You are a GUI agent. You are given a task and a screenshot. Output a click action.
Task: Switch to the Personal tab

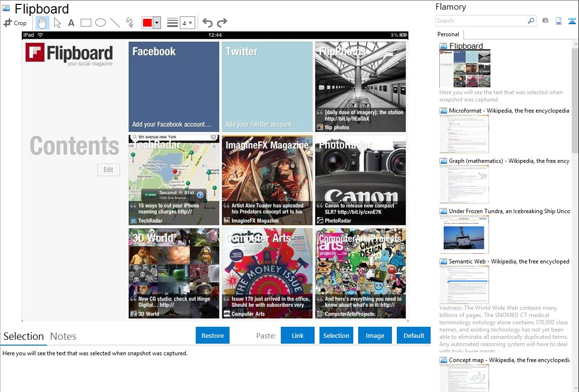(449, 34)
